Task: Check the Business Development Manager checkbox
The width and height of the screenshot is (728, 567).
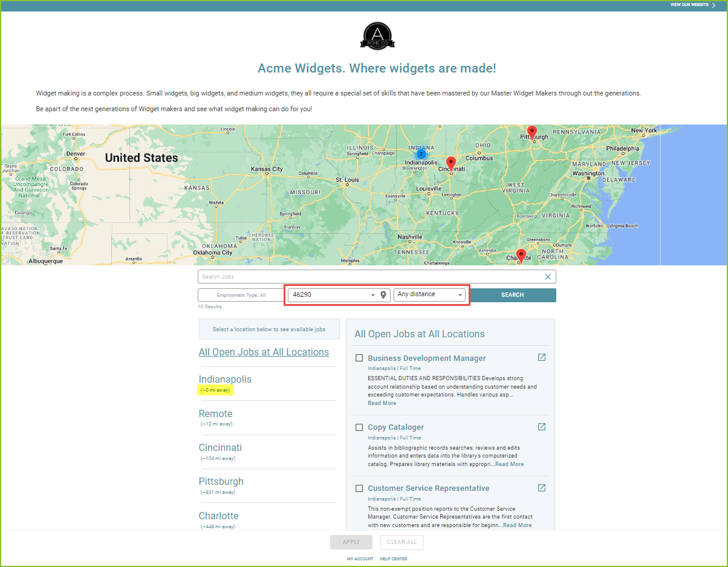Action: (359, 358)
